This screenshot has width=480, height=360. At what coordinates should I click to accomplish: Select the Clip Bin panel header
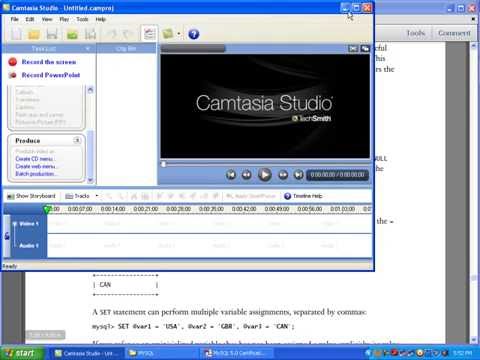click(x=126, y=49)
